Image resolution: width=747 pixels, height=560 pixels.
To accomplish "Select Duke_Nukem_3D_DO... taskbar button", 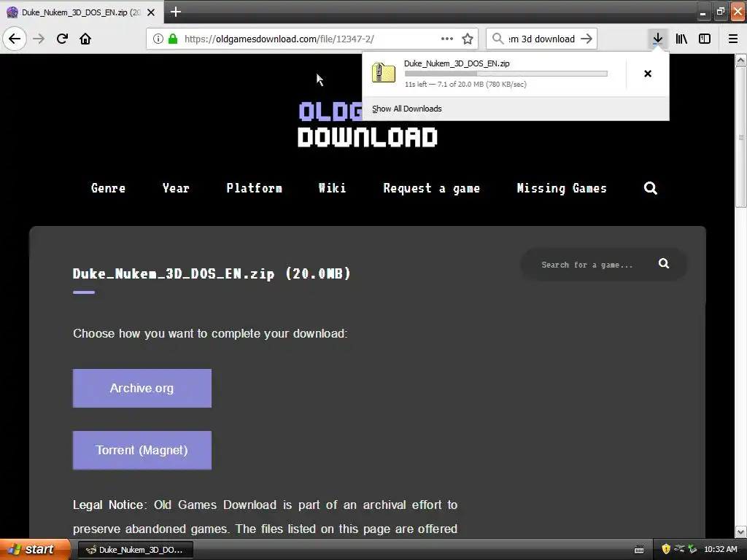I will 135,550.
